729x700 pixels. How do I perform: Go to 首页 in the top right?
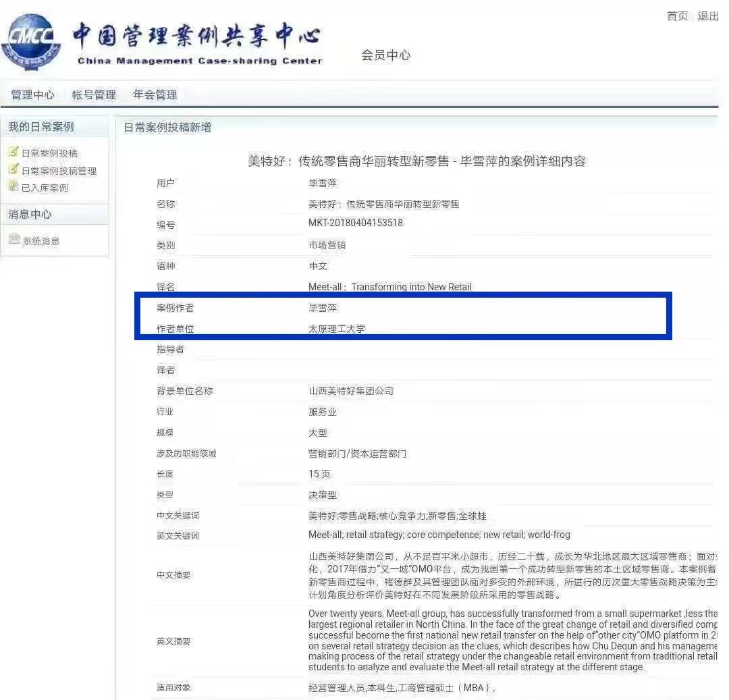pos(677,16)
